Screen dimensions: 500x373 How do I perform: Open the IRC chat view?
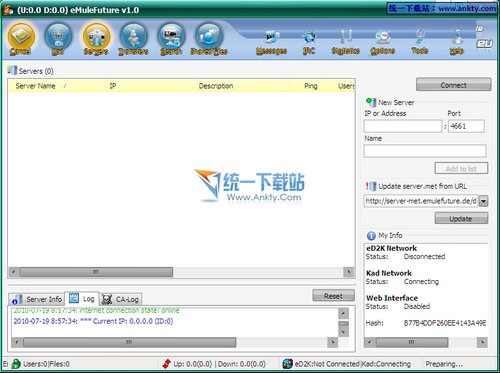coord(309,43)
